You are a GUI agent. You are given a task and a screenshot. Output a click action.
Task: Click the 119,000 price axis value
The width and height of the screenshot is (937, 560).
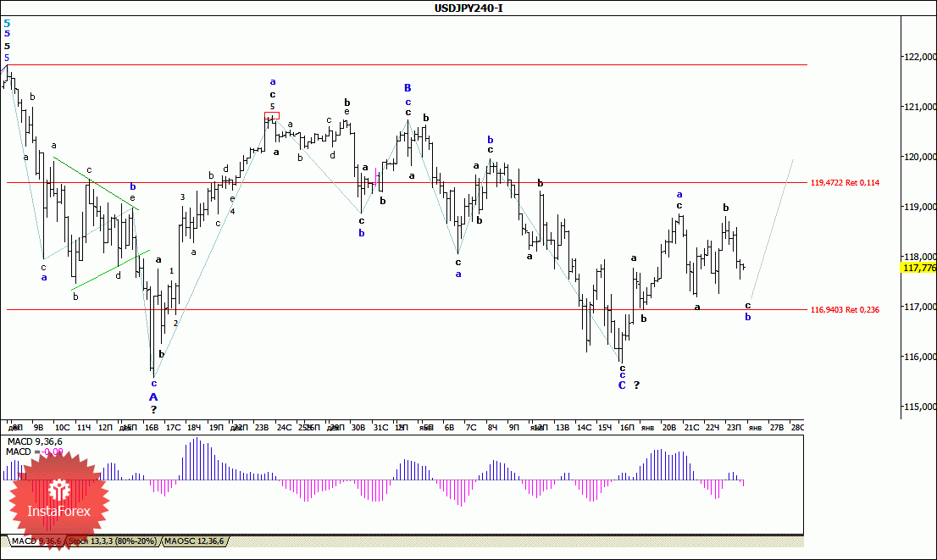(x=921, y=207)
